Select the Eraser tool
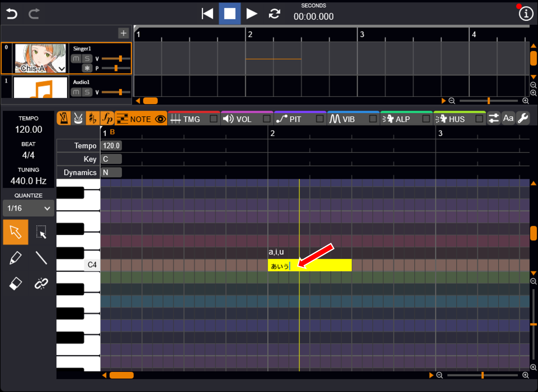 coord(16,284)
